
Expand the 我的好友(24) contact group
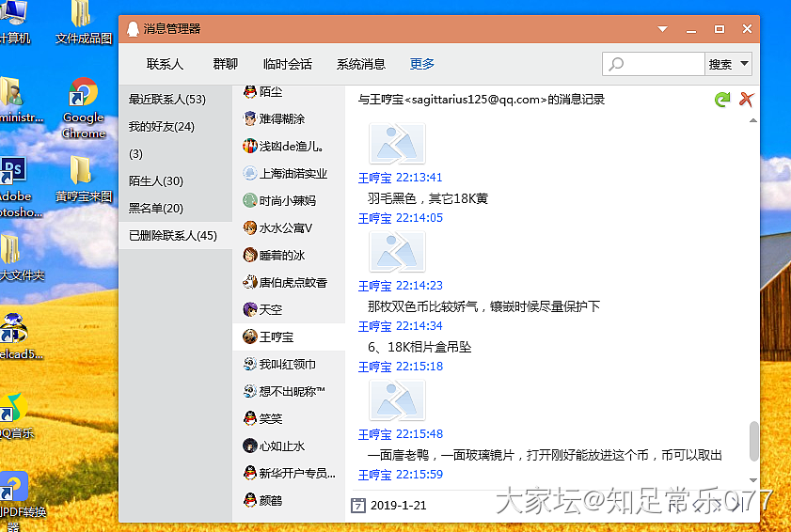pos(162,126)
